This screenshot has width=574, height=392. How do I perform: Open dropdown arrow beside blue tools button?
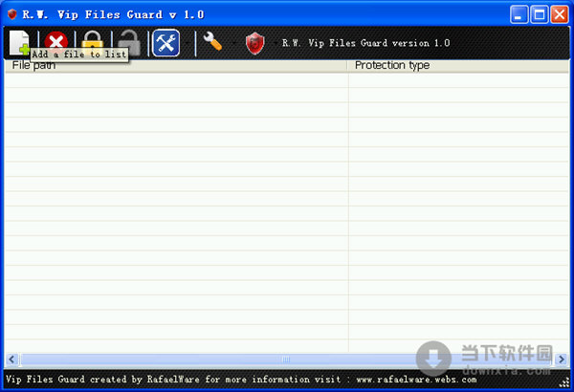[x=188, y=43]
